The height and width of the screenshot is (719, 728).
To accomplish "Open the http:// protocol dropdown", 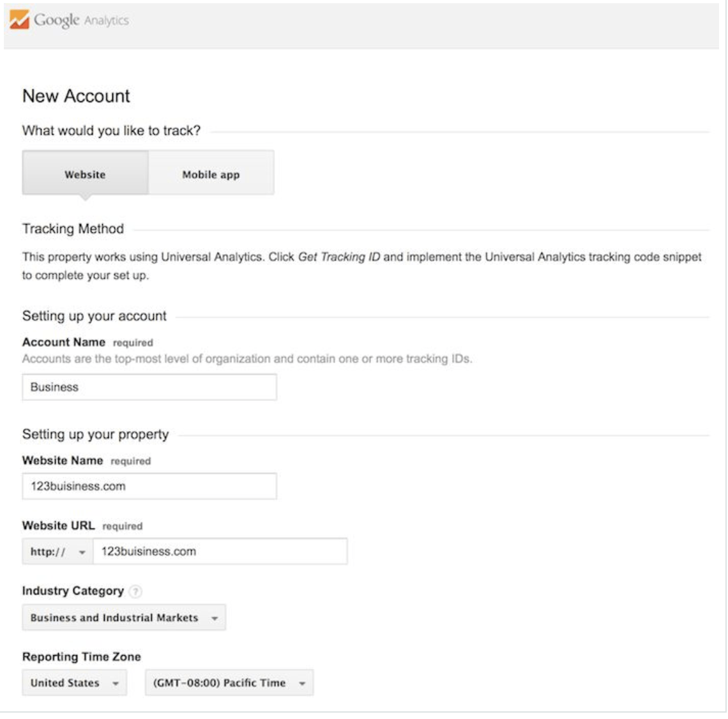I will coord(57,552).
